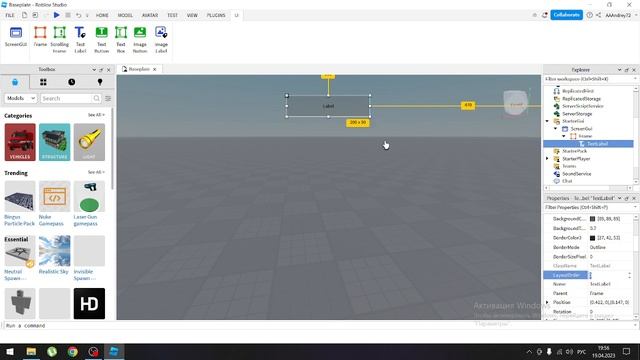Screen dimensions: 640x360
Task: Select ServerStorage in Explorer
Action: click(x=577, y=114)
